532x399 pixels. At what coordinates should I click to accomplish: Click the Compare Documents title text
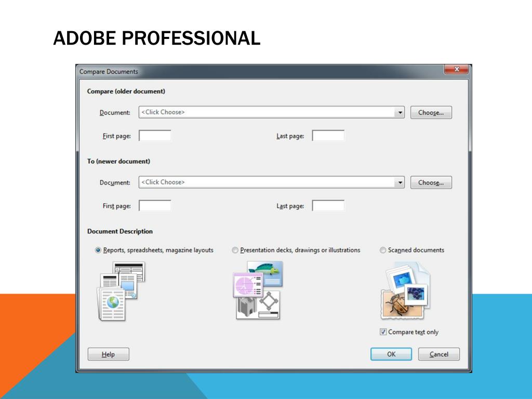click(109, 72)
